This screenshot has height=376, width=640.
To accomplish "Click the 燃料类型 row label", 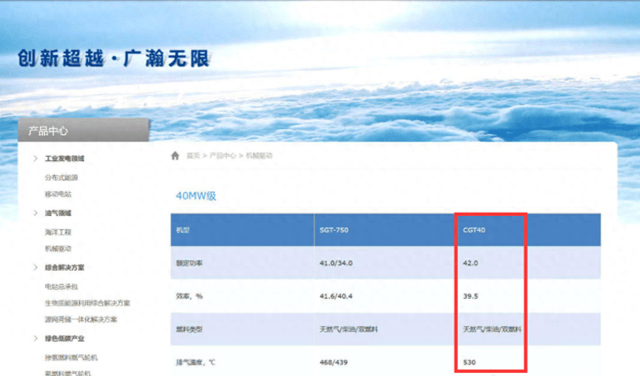I will point(189,329).
